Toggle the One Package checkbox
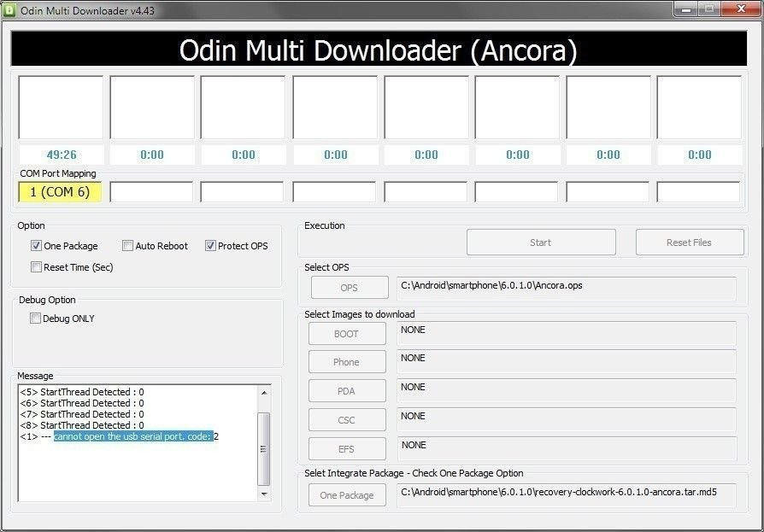Screen dimensions: 764x532 point(36,246)
